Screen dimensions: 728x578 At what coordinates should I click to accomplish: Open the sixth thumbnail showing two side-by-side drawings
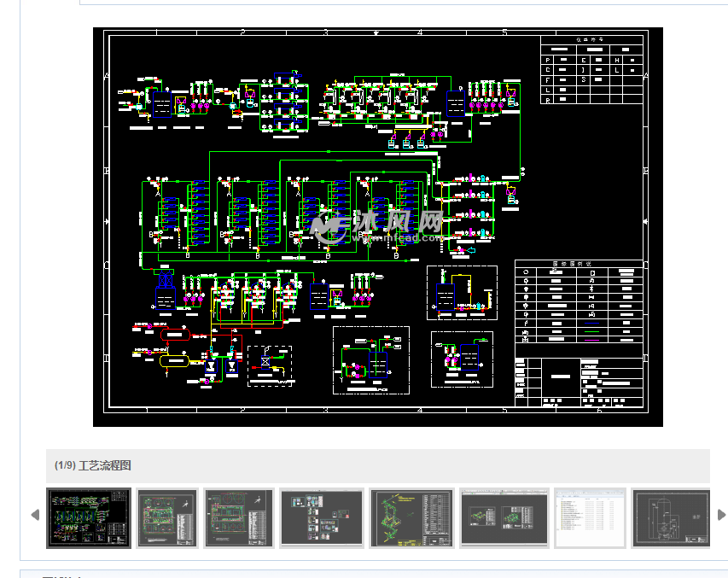coord(504,518)
